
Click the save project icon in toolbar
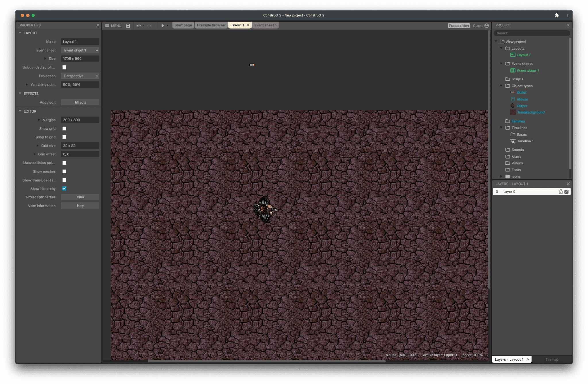[128, 25]
